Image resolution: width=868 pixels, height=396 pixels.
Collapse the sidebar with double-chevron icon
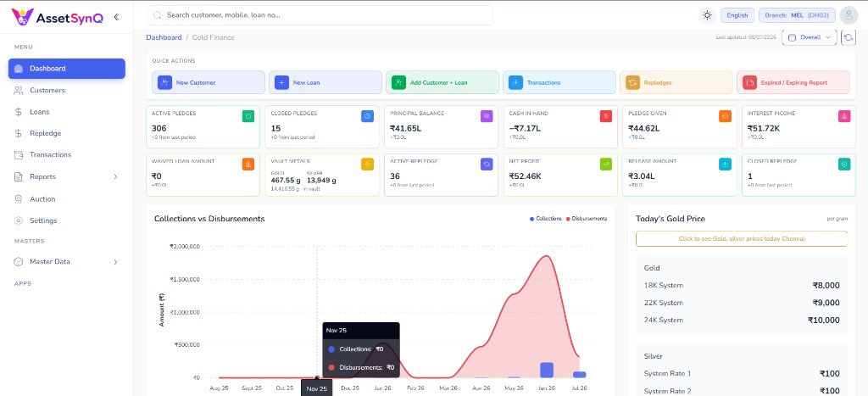[116, 17]
